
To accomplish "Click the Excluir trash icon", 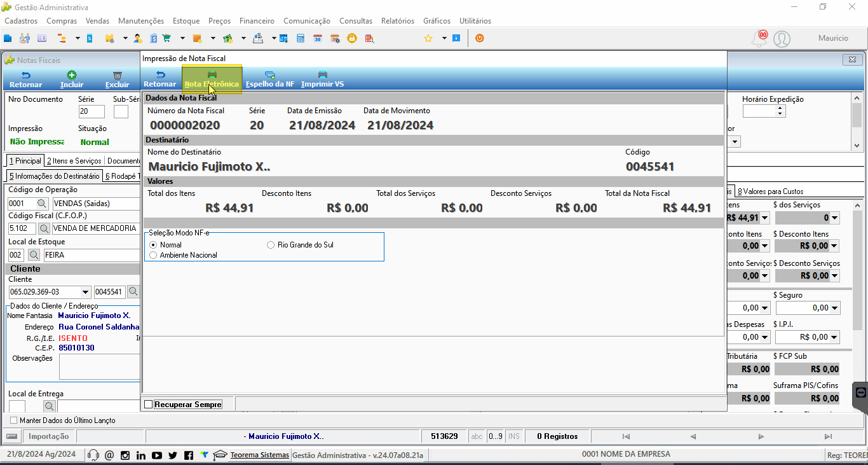I will point(117,75).
